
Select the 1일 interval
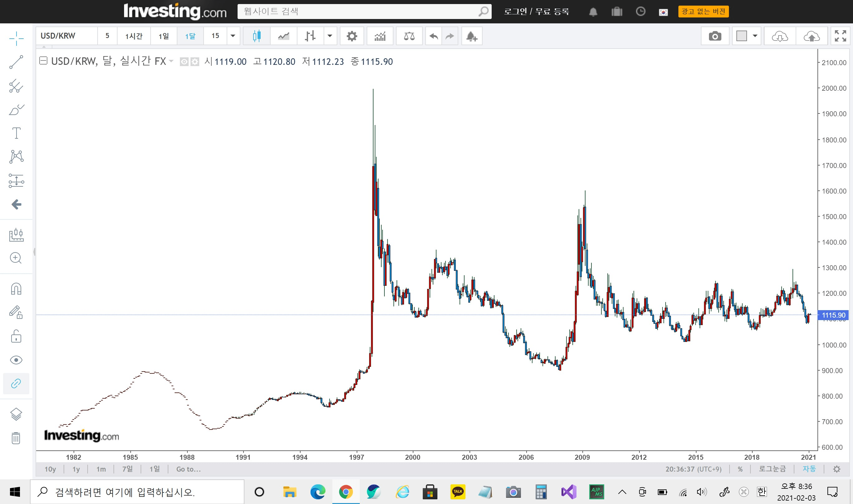[164, 36]
